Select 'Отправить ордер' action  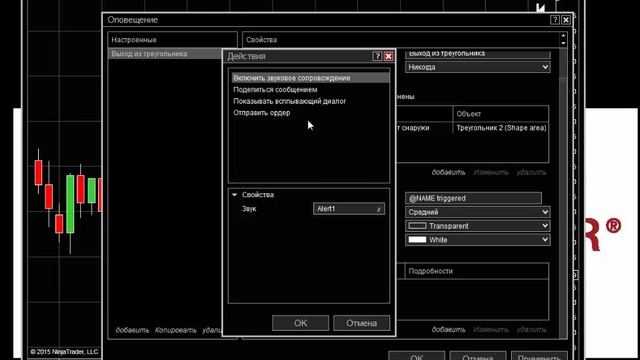click(262, 113)
